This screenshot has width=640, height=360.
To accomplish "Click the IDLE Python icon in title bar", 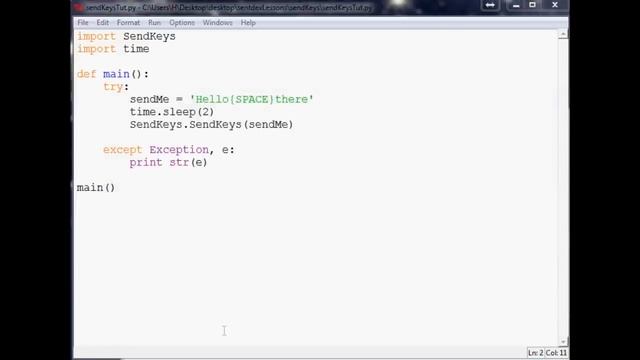I will click(x=79, y=7).
